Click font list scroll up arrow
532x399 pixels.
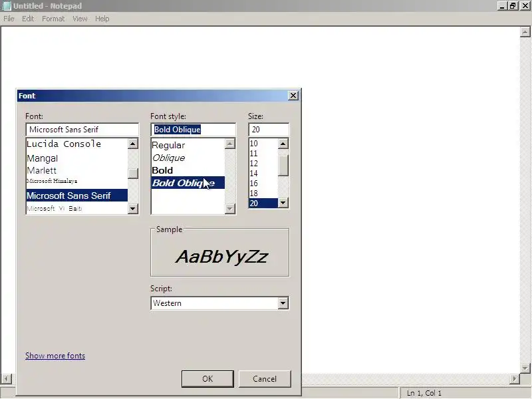132,144
